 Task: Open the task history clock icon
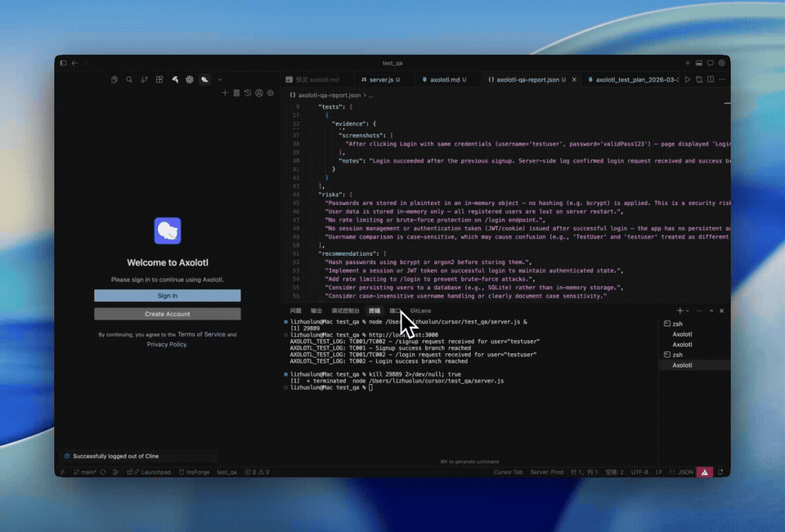[x=248, y=93]
